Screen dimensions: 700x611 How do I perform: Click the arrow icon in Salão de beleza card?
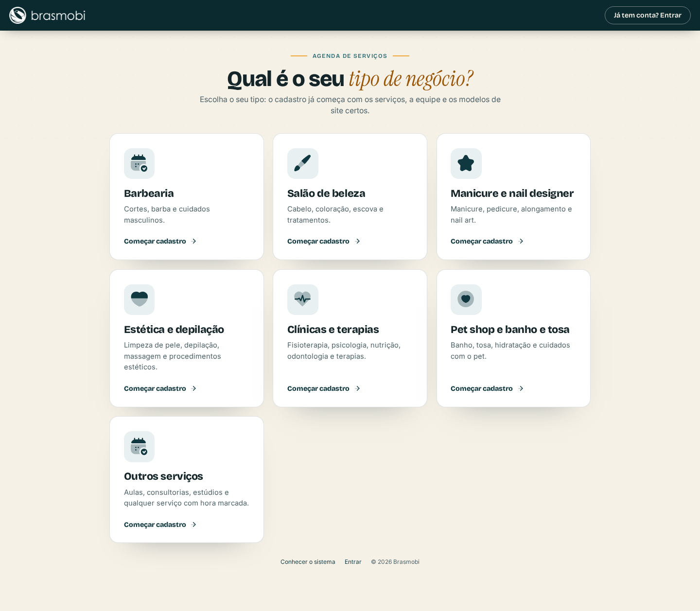click(x=357, y=241)
